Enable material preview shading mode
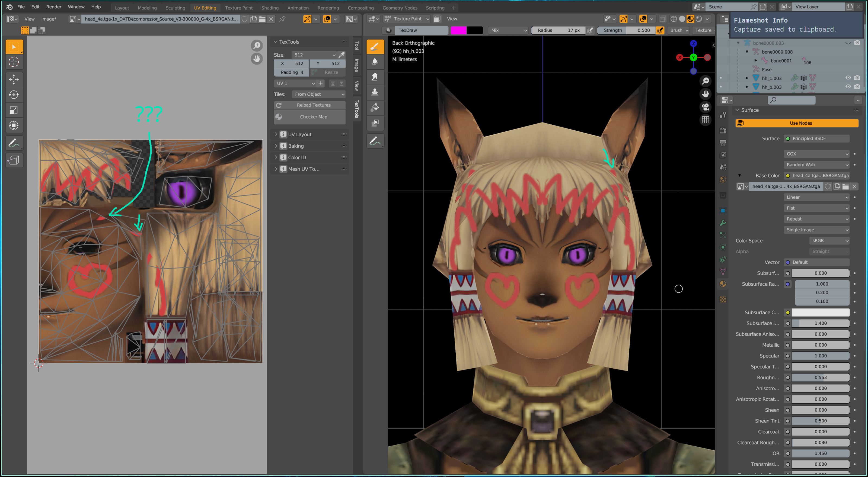The width and height of the screenshot is (868, 477). 690,19
